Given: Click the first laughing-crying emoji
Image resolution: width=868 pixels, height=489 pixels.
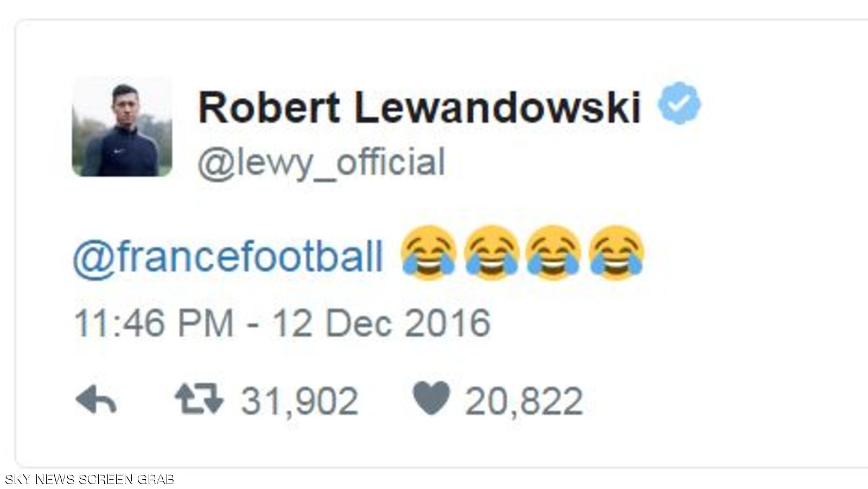Looking at the screenshot, I should coord(429,253).
